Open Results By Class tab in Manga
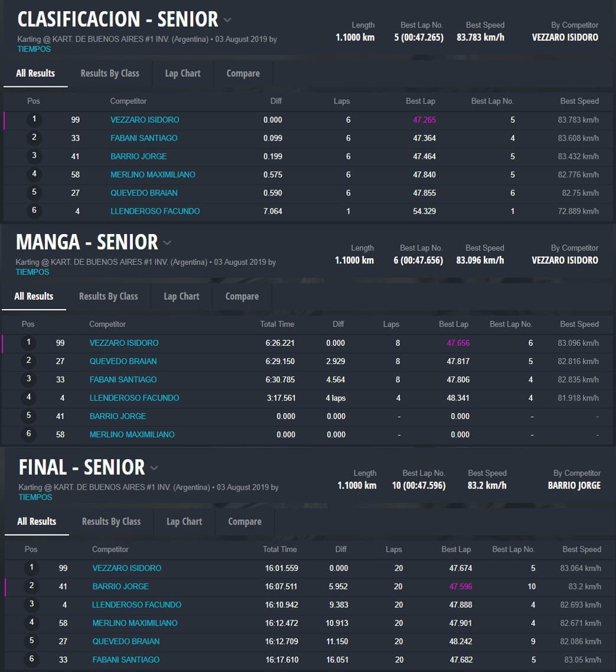The height and width of the screenshot is (672, 616). tap(108, 296)
